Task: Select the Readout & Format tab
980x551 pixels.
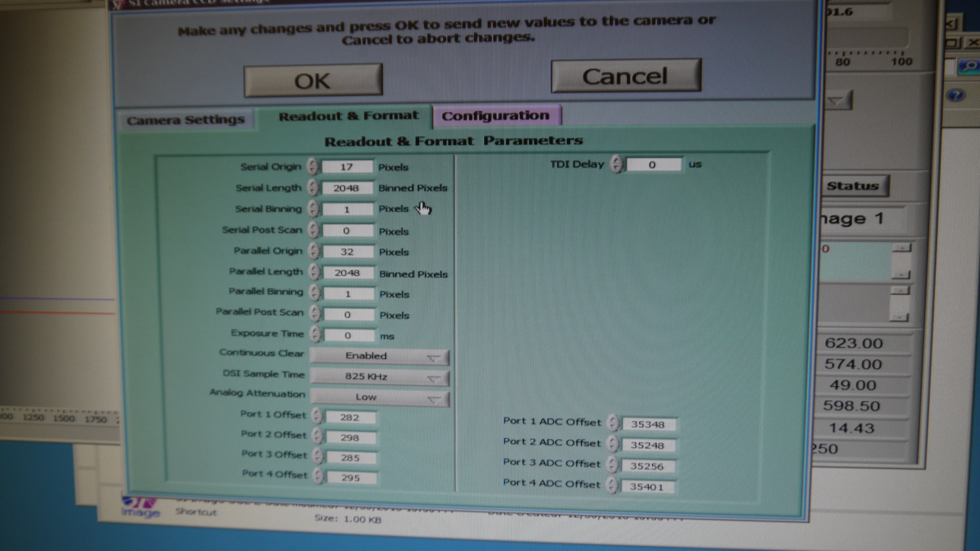Action: (348, 116)
